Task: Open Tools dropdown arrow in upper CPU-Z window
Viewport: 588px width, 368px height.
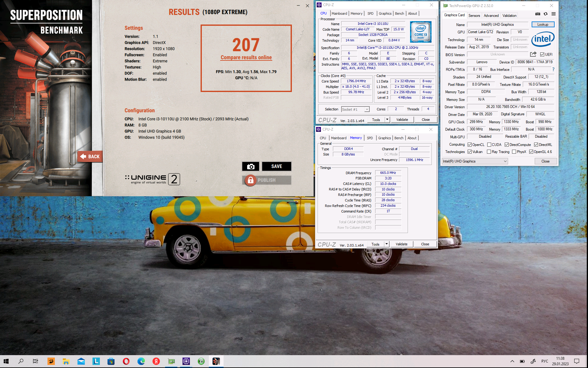Action: click(387, 120)
